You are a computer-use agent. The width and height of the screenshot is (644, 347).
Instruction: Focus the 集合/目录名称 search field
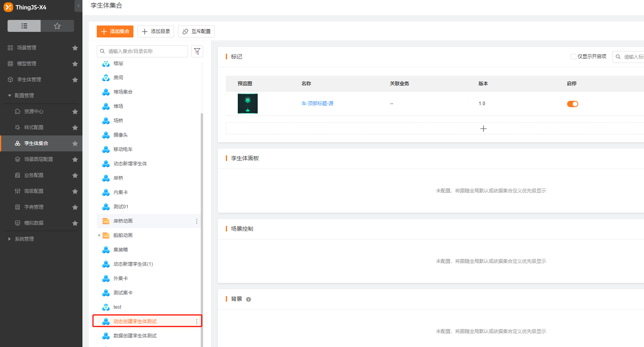(142, 51)
